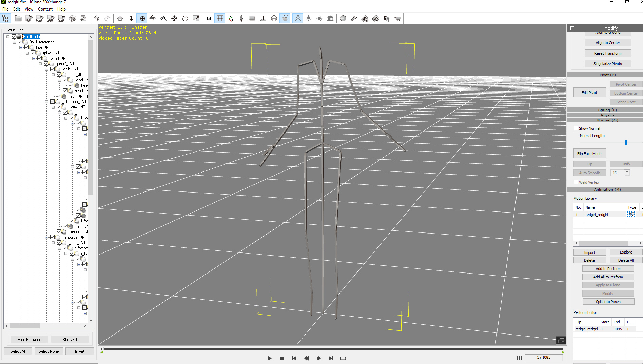Collapse the Modify panel arrow
The height and width of the screenshot is (364, 643).
[x=572, y=28]
